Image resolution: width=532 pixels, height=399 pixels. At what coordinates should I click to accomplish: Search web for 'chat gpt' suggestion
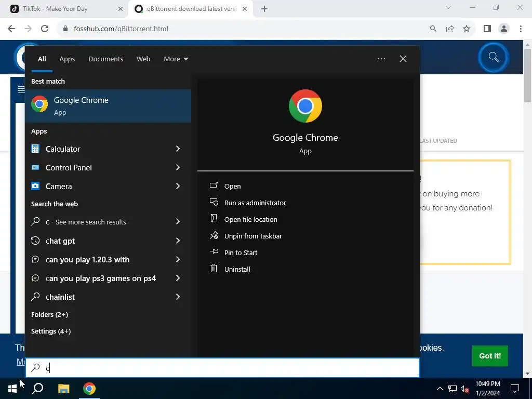click(60, 241)
